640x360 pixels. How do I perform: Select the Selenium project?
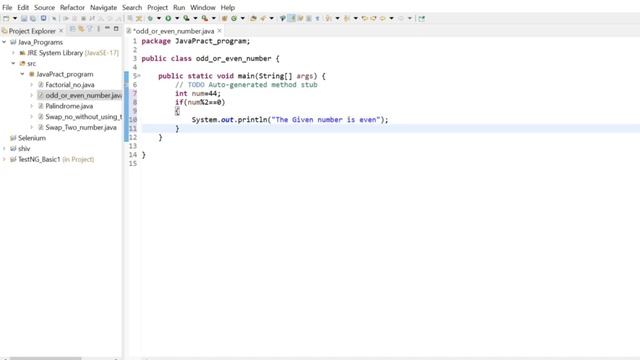click(x=32, y=138)
